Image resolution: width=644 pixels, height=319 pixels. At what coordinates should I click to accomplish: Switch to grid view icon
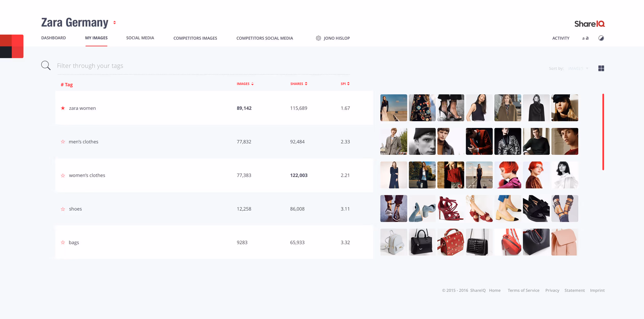[x=601, y=68]
